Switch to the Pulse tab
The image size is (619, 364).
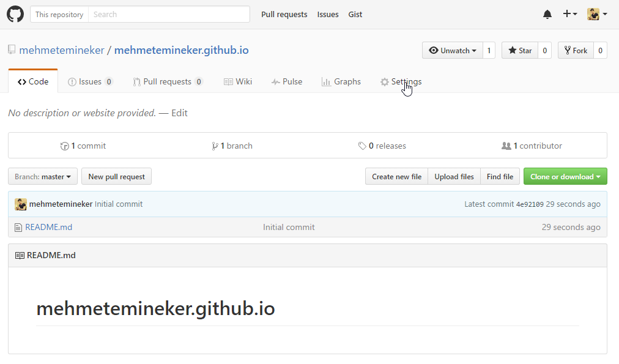[287, 81]
